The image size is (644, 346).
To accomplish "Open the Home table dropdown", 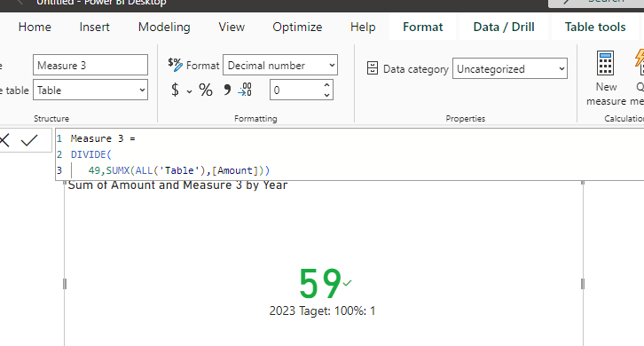I will pos(90,90).
